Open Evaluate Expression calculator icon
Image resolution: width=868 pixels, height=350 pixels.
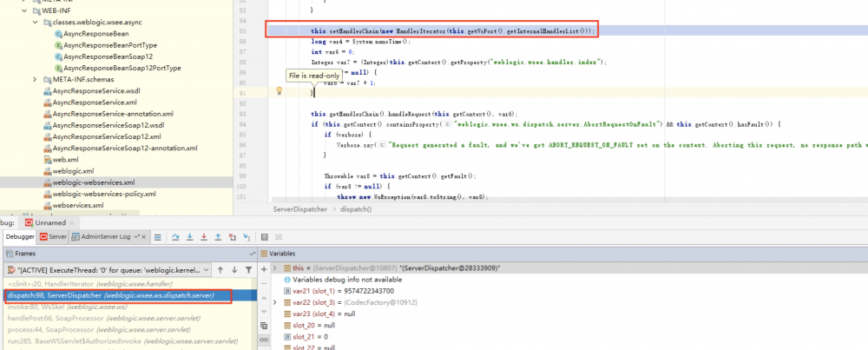(265, 237)
